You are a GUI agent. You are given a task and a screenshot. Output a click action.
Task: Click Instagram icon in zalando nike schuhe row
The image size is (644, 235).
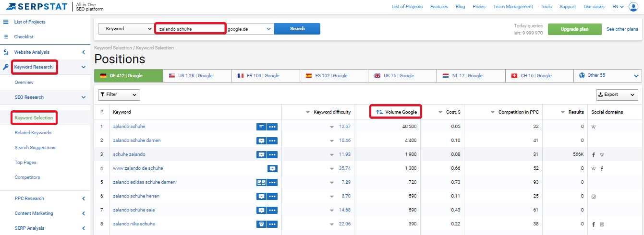(x=602, y=224)
